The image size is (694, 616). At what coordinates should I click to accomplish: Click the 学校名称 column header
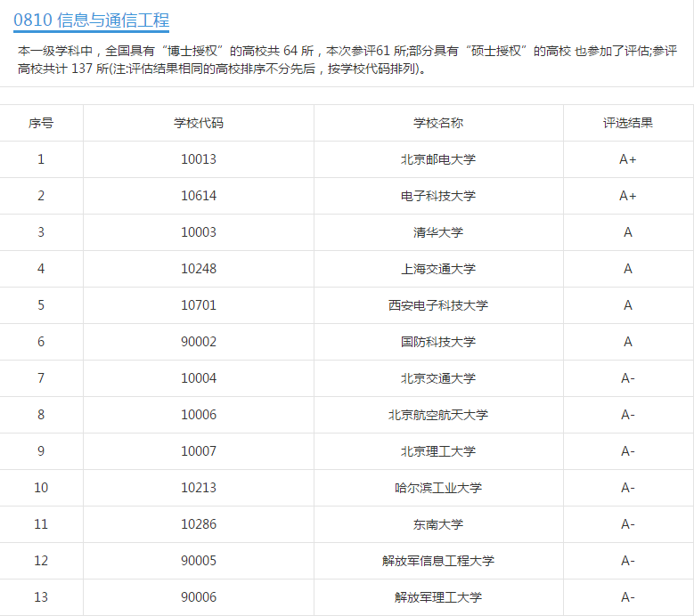438,123
